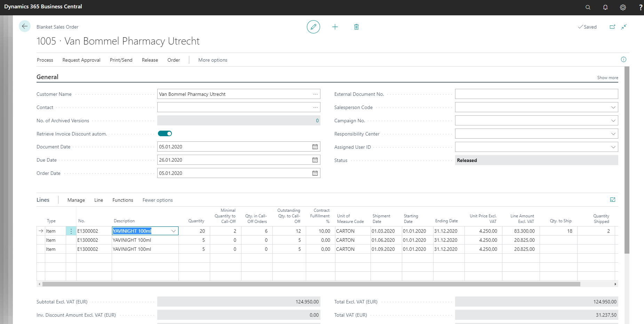The width and height of the screenshot is (644, 324).
Task: Open the help question mark
Action: coord(641,7)
